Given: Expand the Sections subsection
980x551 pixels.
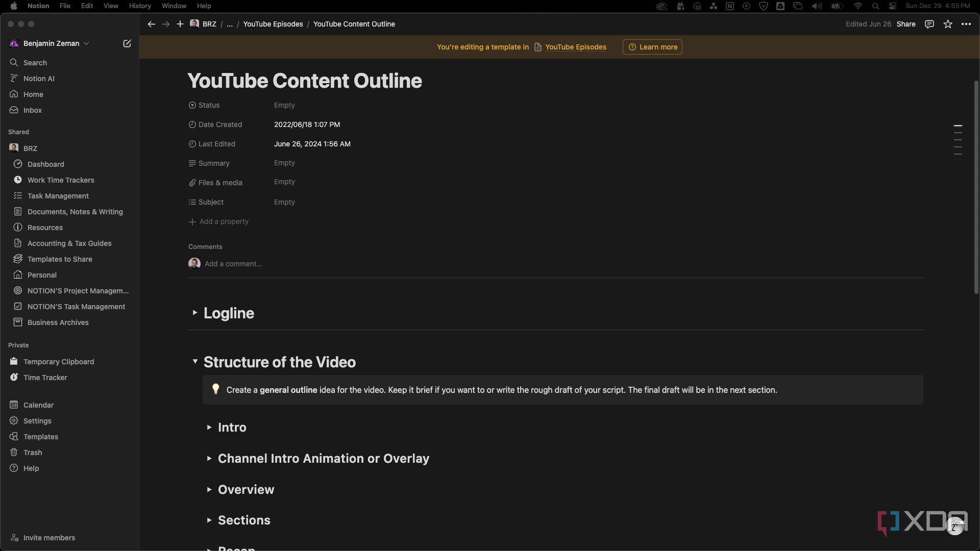Looking at the screenshot, I should tap(210, 520).
